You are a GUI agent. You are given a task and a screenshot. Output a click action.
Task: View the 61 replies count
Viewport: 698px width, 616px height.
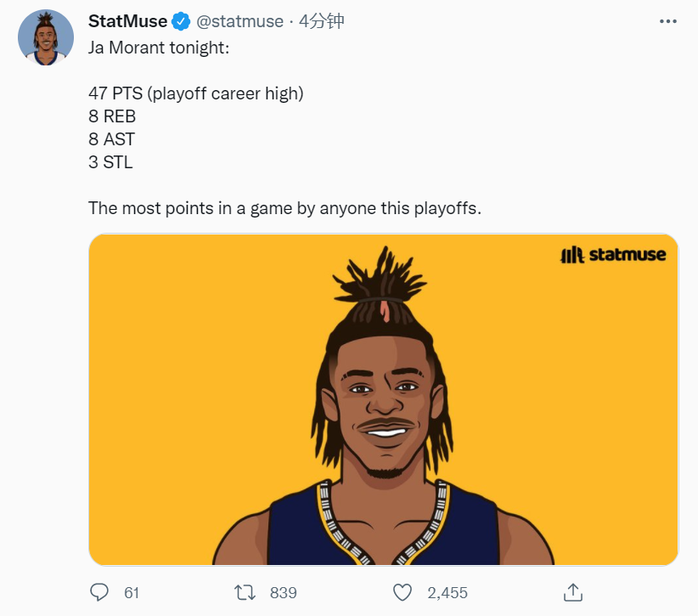132,593
